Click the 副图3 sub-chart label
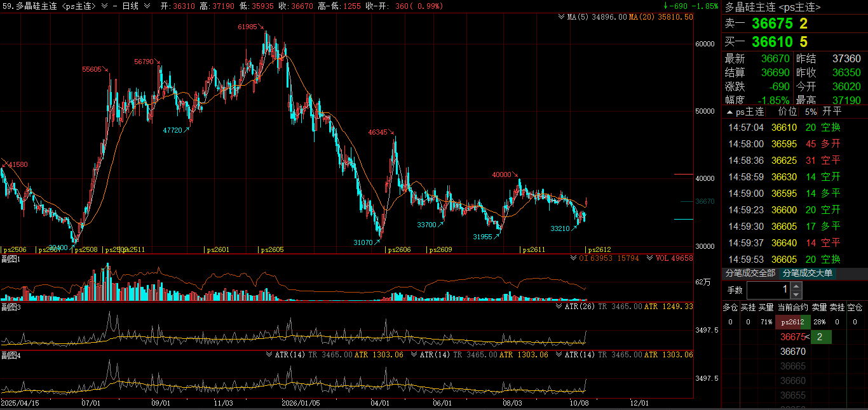 [11, 307]
